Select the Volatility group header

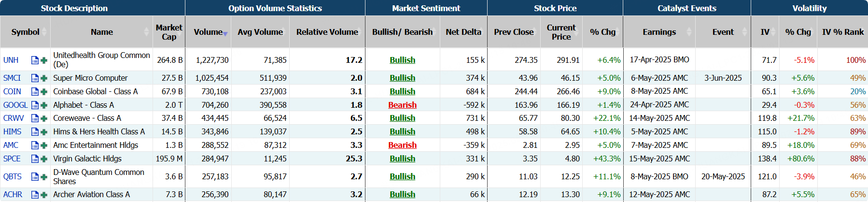pyautogui.click(x=809, y=8)
